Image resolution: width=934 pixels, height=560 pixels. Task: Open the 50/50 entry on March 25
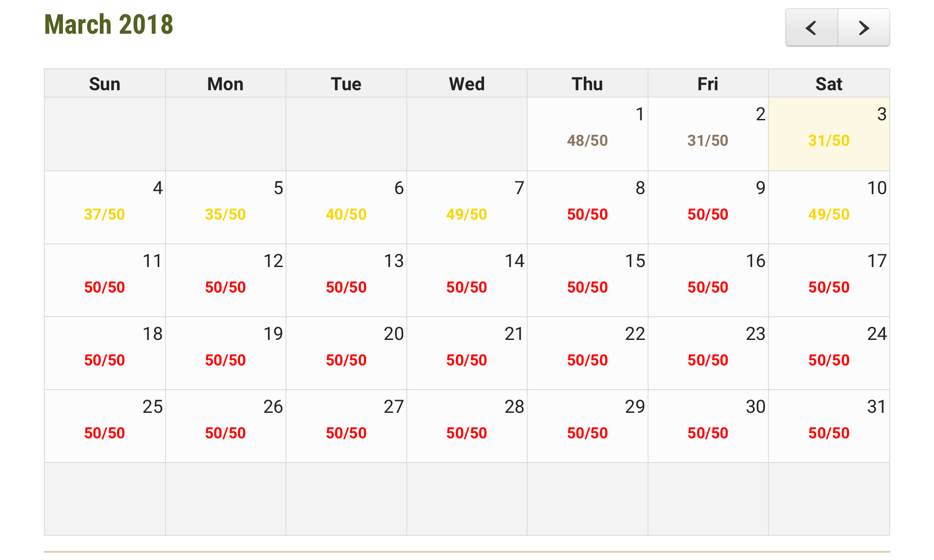coord(104,433)
